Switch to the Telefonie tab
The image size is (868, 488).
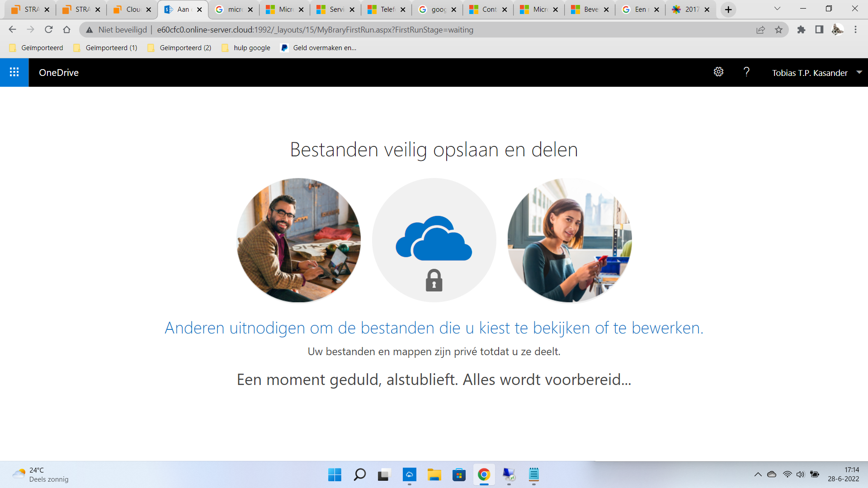(x=382, y=9)
